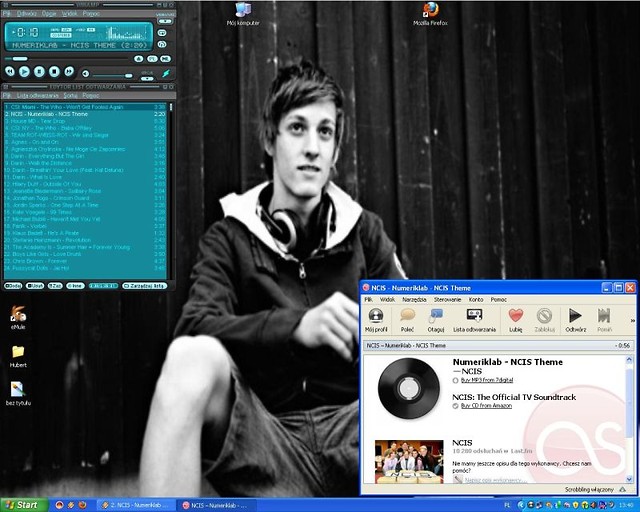The width and height of the screenshot is (640, 512).
Task: Select Agnes - On and On track
Action: click(x=85, y=142)
